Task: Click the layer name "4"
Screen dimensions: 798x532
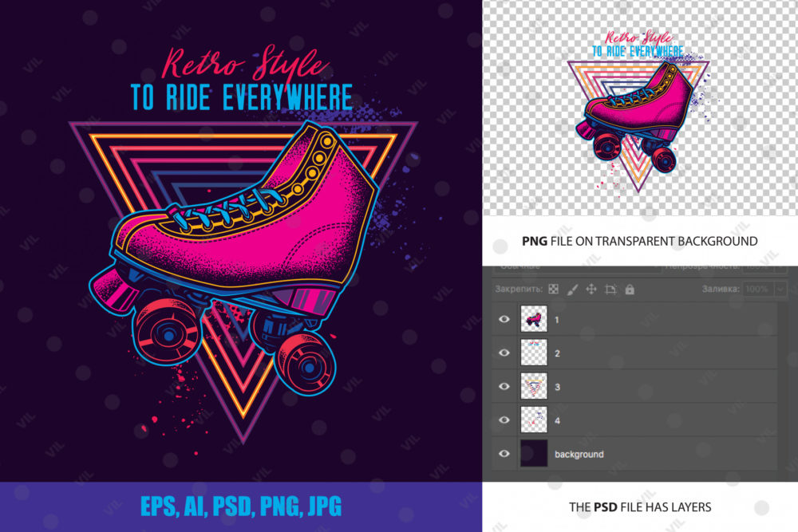Action: pos(557,420)
